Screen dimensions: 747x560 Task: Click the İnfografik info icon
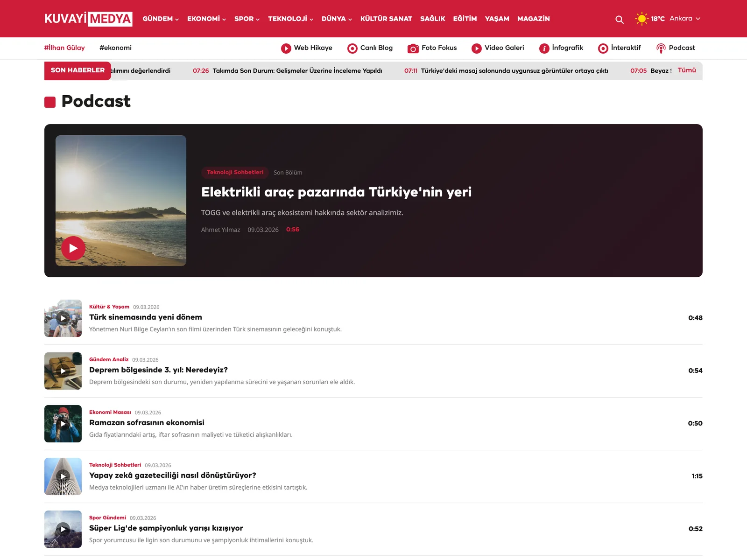[544, 49]
